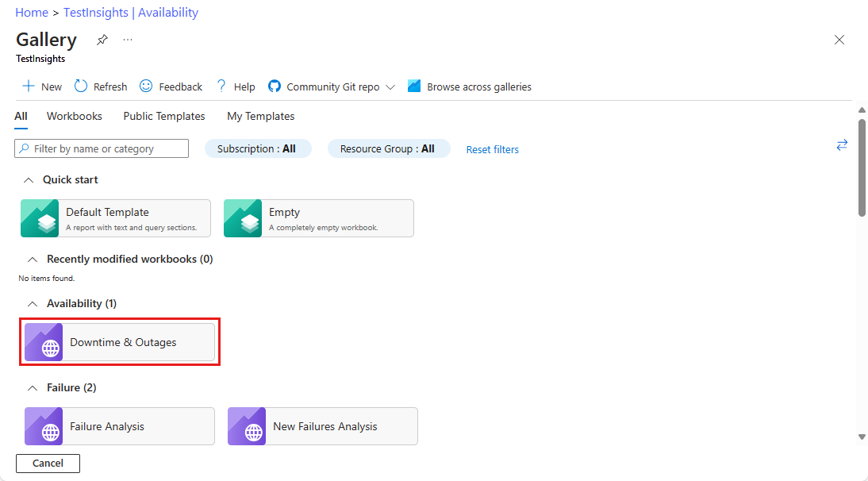Select the Default Template title

(x=107, y=212)
